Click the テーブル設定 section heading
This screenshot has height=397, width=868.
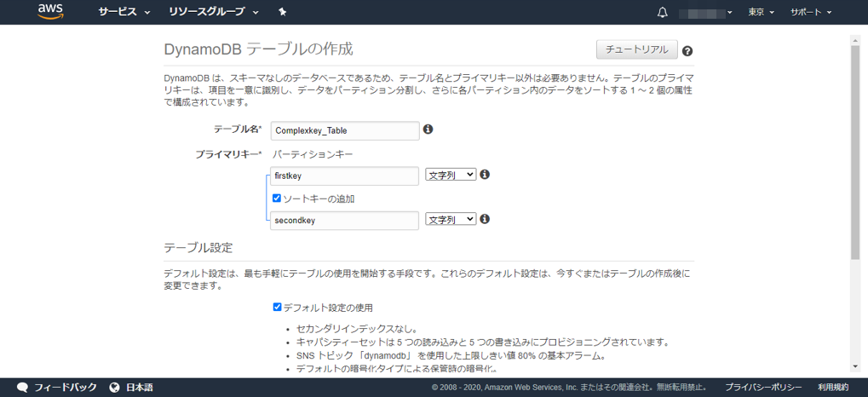click(x=198, y=248)
